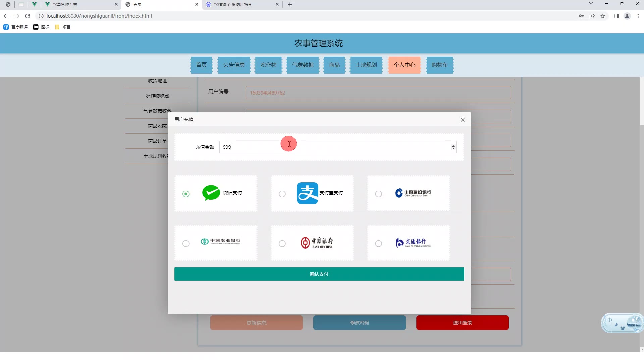
Task: Click the WeChat Pay green logo
Action: click(211, 193)
